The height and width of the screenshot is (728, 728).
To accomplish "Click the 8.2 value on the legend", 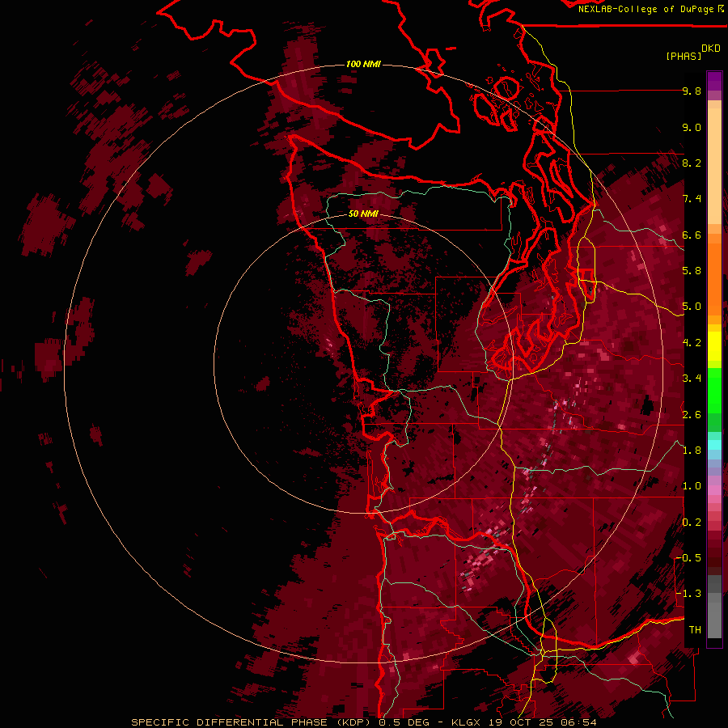I will coord(692,163).
